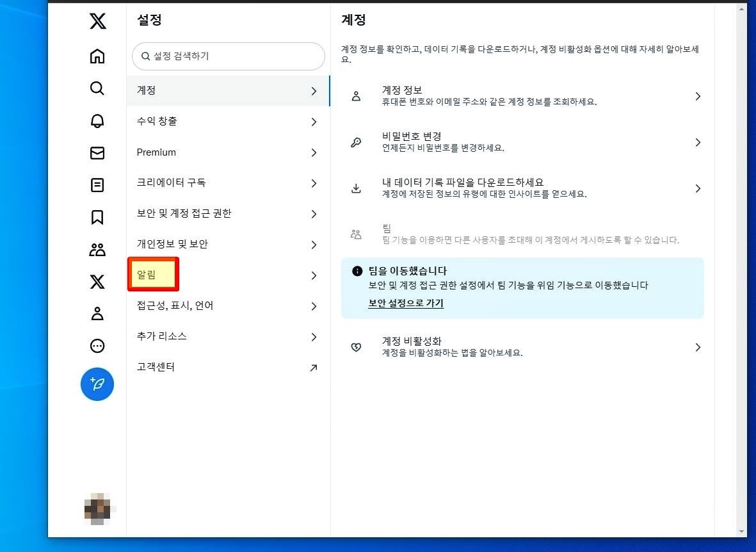This screenshot has height=552, width=756.
Task: Click chevron at right of 계정 정보
Action: pyautogui.click(x=698, y=97)
